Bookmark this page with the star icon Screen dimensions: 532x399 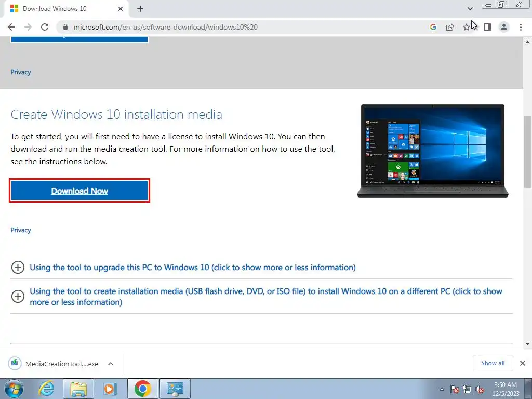pyautogui.click(x=467, y=27)
